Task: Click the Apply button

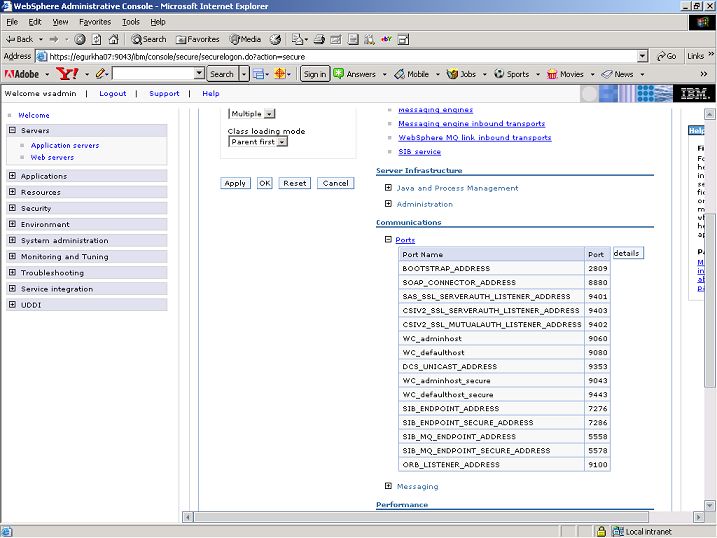Action: [x=235, y=183]
